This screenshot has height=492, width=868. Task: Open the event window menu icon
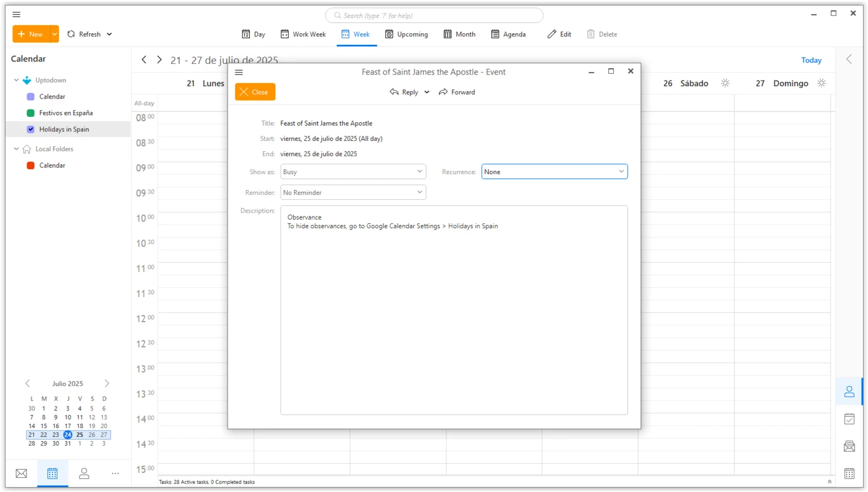(x=239, y=72)
